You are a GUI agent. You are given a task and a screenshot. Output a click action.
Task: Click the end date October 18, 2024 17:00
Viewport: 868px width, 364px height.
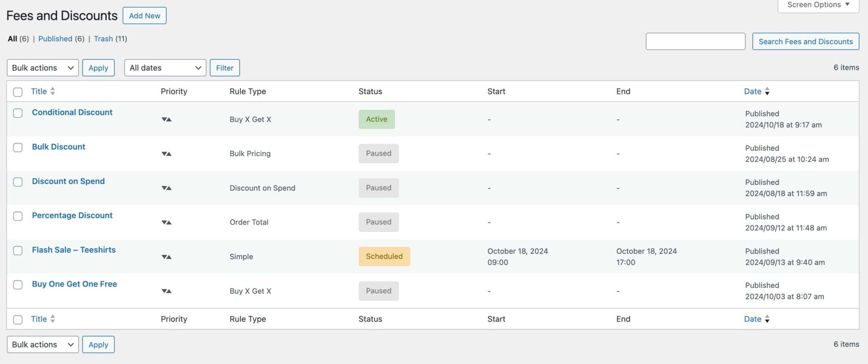(x=646, y=257)
